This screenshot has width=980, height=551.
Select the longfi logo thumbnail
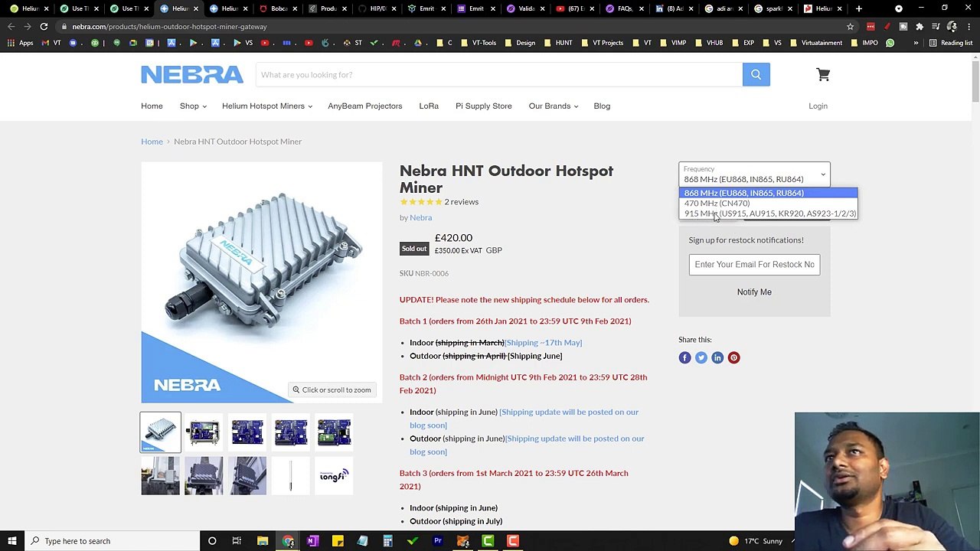334,475
